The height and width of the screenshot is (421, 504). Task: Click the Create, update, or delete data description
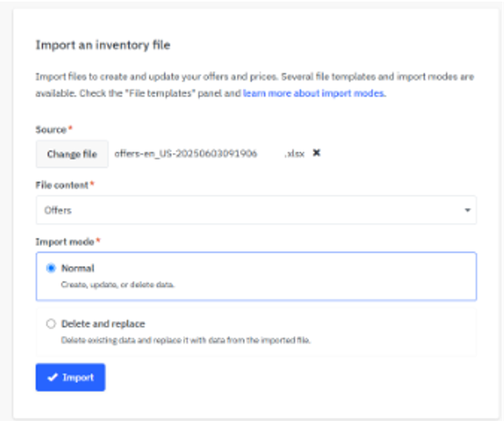(118, 284)
